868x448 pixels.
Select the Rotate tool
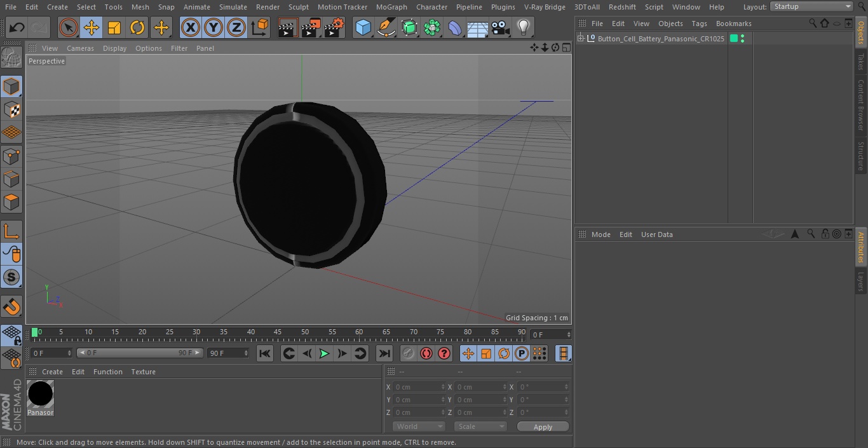coord(137,27)
